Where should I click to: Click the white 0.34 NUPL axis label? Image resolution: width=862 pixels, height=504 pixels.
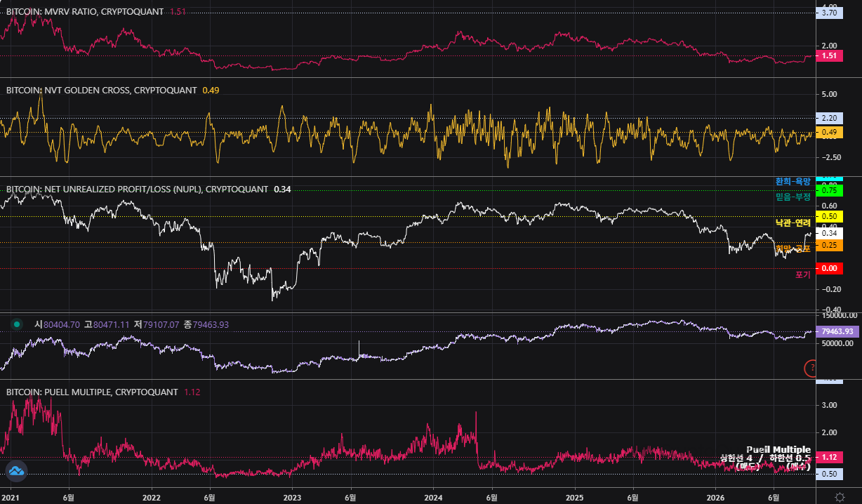[x=829, y=233]
